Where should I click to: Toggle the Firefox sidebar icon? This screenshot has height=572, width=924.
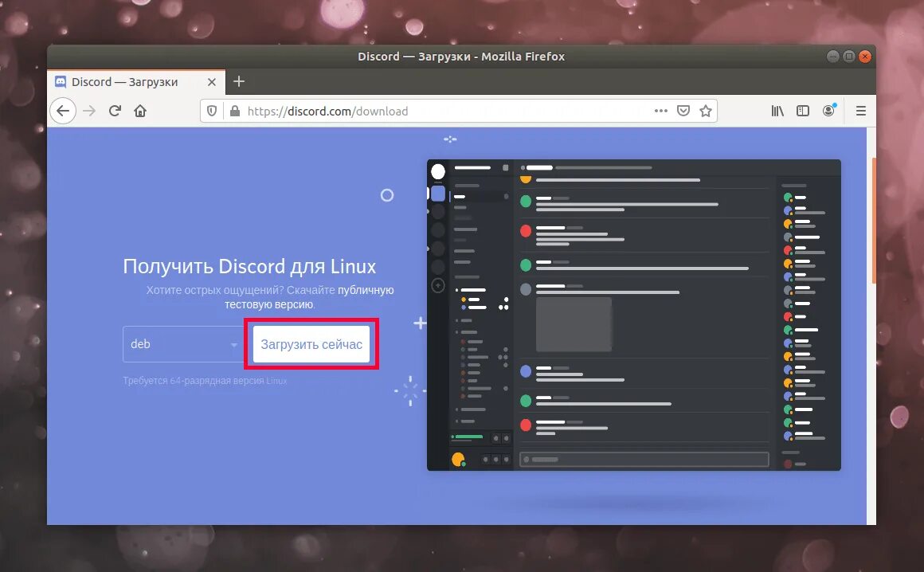coord(803,111)
